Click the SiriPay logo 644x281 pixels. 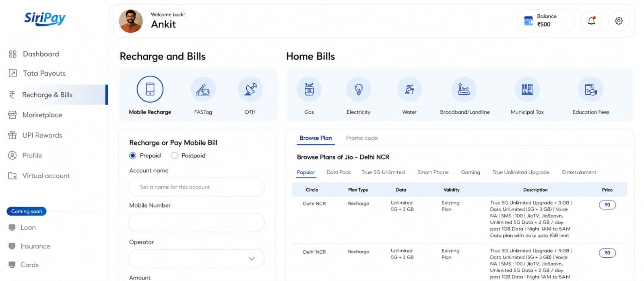tap(45, 19)
